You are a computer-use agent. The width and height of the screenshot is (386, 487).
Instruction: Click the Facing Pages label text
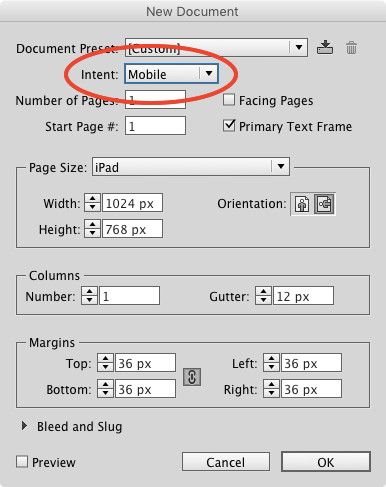276,101
